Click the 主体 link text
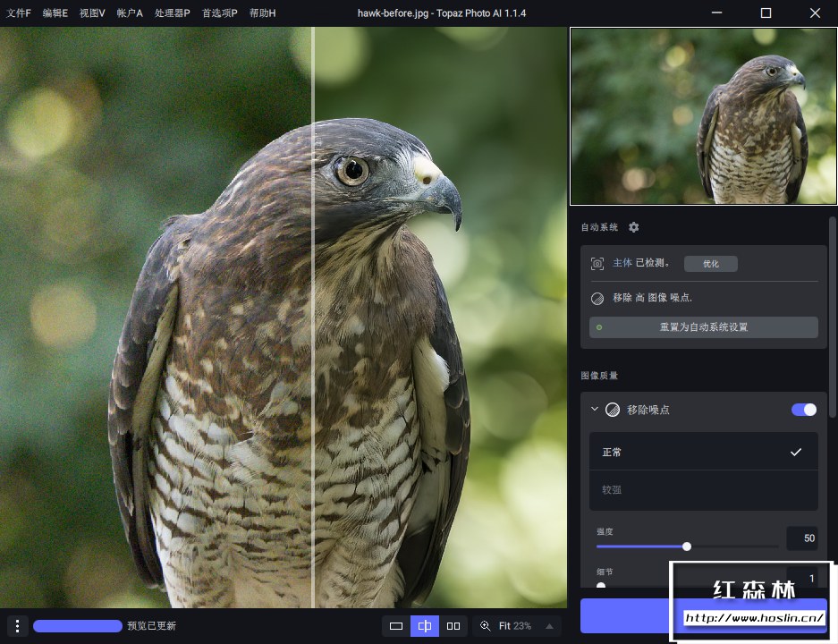 622,263
